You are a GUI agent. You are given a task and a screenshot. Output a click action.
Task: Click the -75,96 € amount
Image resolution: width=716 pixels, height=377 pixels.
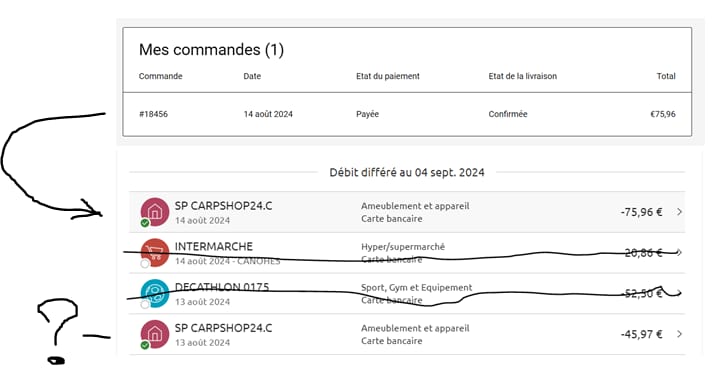(642, 212)
